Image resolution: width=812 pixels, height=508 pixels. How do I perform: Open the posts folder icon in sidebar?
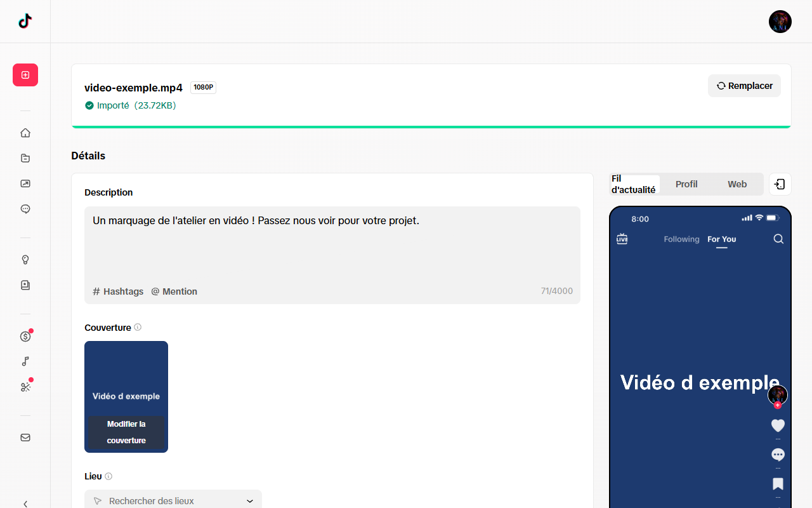pyautogui.click(x=25, y=158)
